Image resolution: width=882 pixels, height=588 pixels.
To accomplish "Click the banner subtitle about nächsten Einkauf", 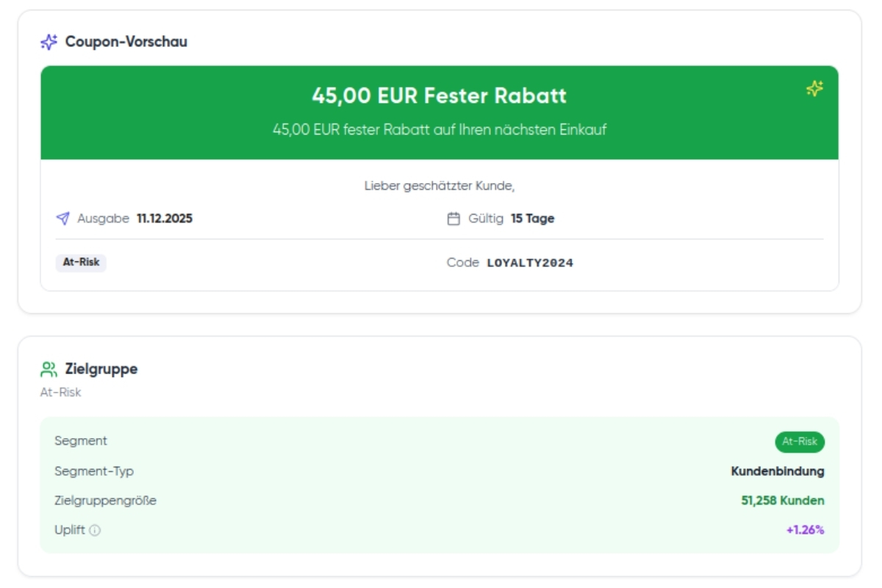I will pyautogui.click(x=440, y=129).
